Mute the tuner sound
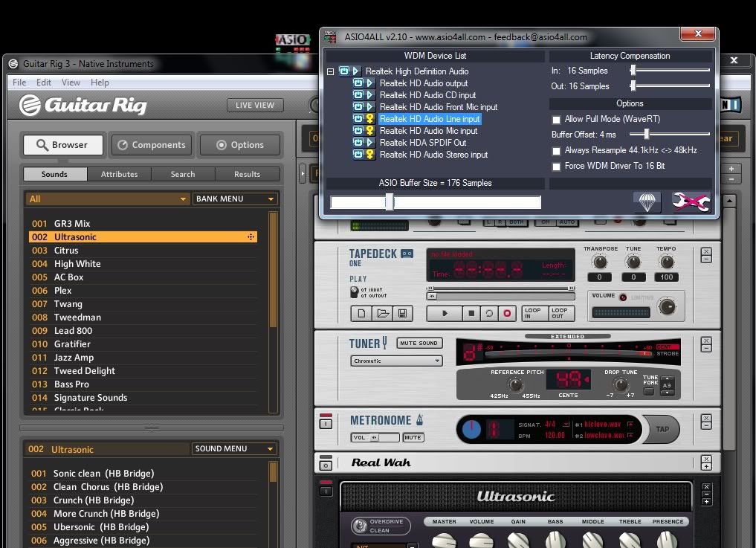The height and width of the screenshot is (548, 756). pyautogui.click(x=419, y=343)
